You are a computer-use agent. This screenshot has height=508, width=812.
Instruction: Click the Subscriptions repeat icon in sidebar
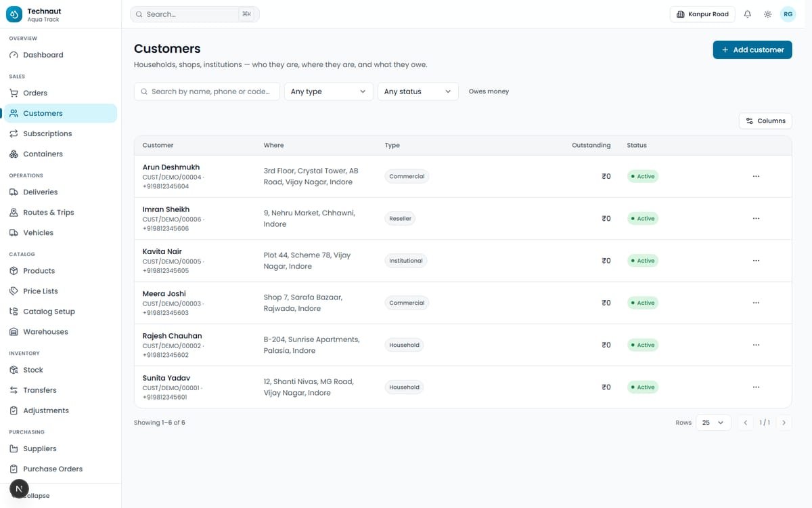[14, 133]
